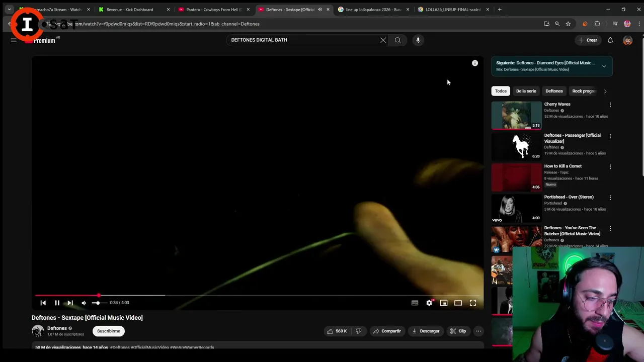Start voice search with the microphone

point(418,40)
